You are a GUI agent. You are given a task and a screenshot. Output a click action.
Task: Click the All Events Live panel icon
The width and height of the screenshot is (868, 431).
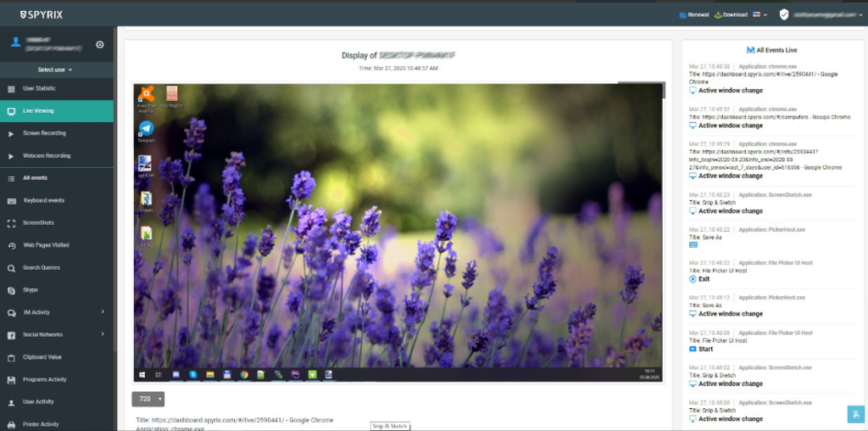click(x=751, y=50)
